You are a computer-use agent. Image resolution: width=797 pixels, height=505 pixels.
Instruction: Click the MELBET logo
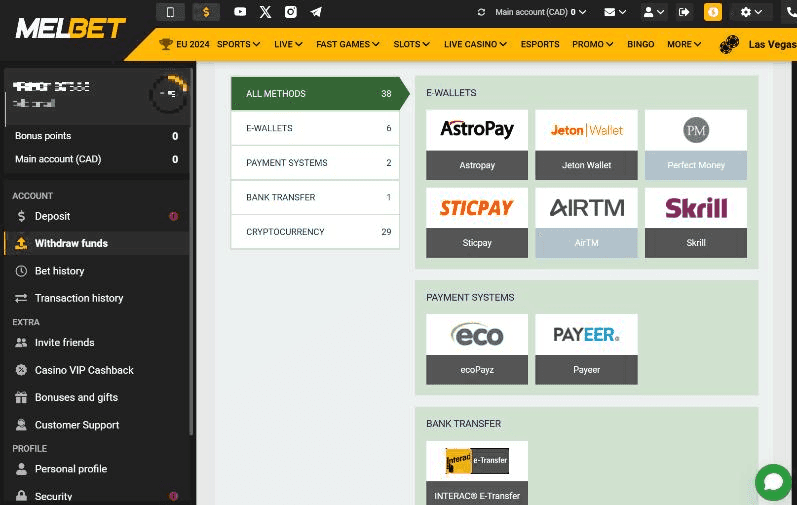coord(70,27)
